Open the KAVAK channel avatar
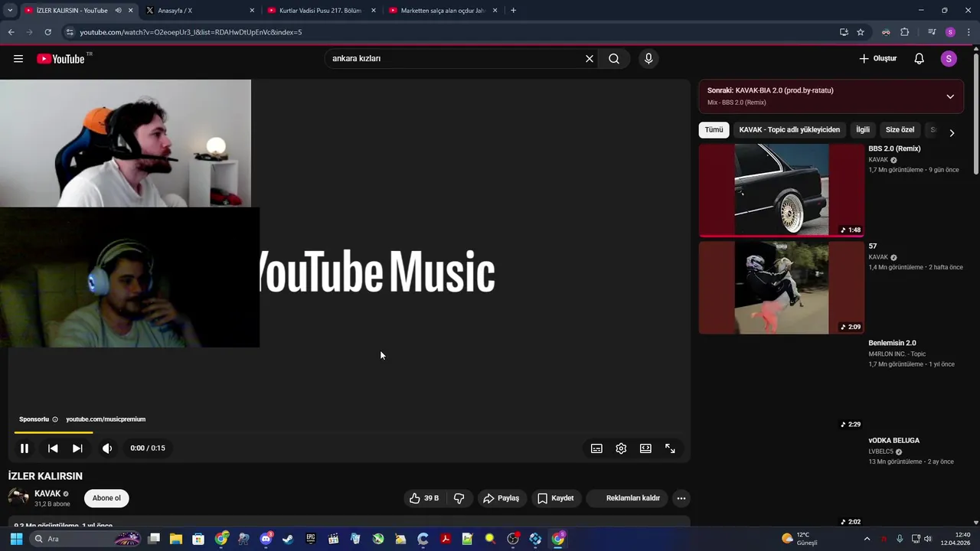 (18, 498)
